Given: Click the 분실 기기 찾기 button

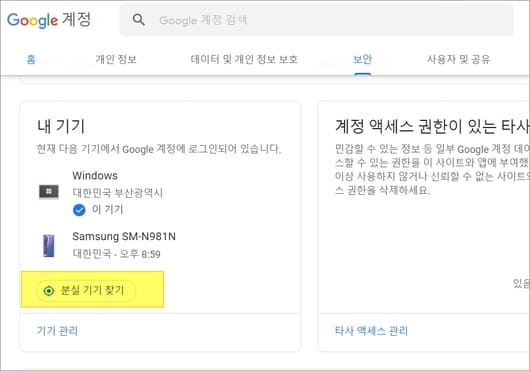Looking at the screenshot, I should point(86,290).
